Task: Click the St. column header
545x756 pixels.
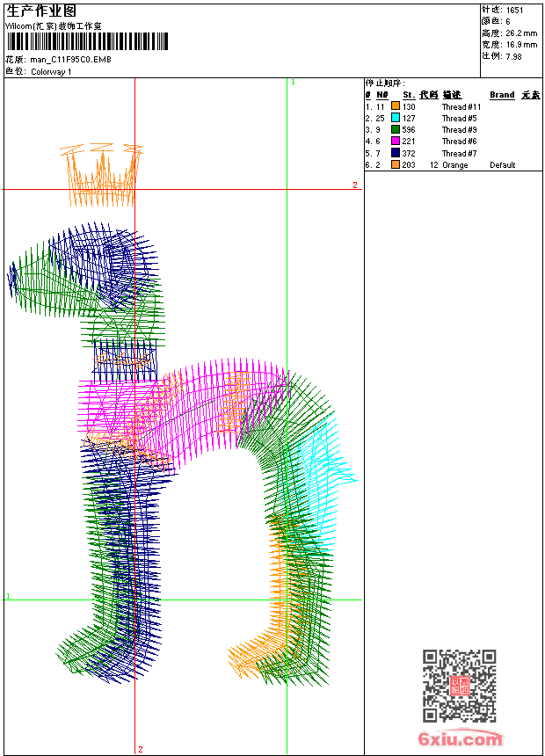Action: pos(409,95)
